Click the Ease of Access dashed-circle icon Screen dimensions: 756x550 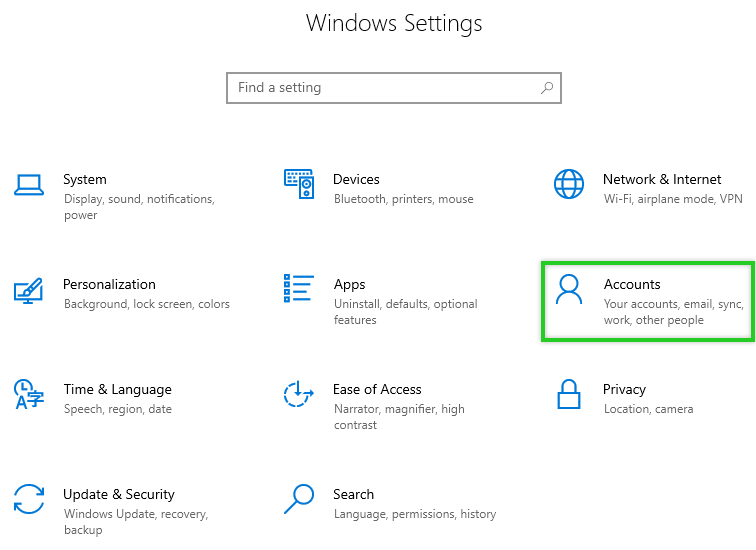299,394
